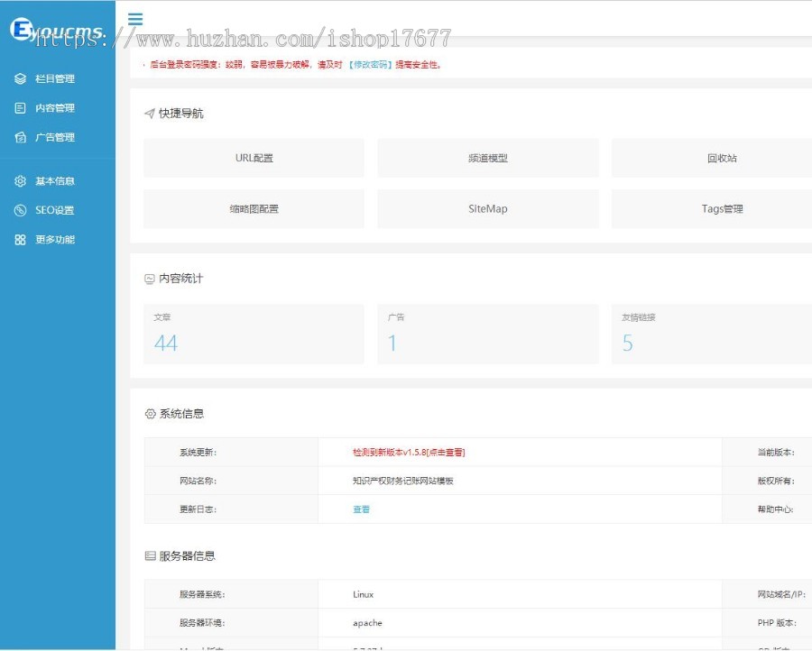Toggle the hamburger sidebar menu icon
The width and height of the screenshot is (812, 651).
(135, 19)
